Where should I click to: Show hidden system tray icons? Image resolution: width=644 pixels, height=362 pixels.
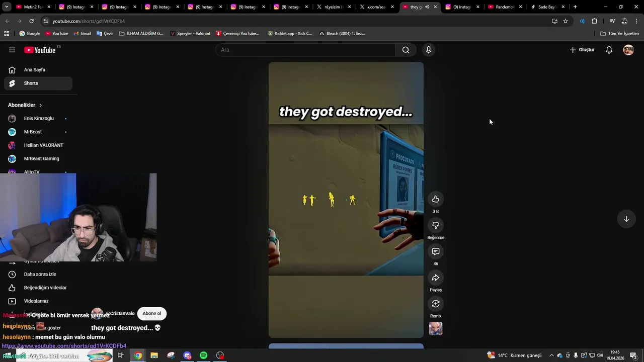(551, 355)
